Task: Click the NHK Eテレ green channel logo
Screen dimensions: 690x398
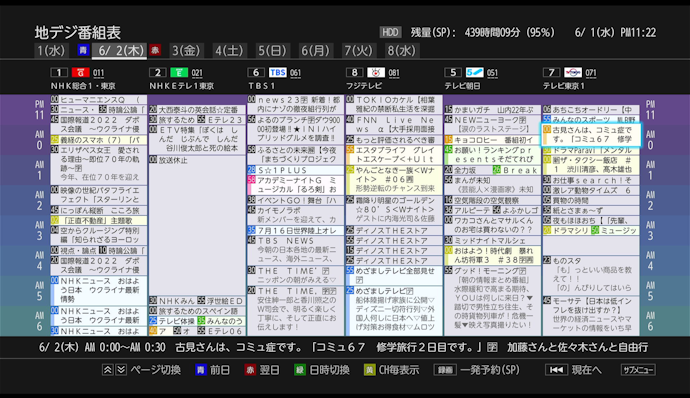Action: pos(179,72)
